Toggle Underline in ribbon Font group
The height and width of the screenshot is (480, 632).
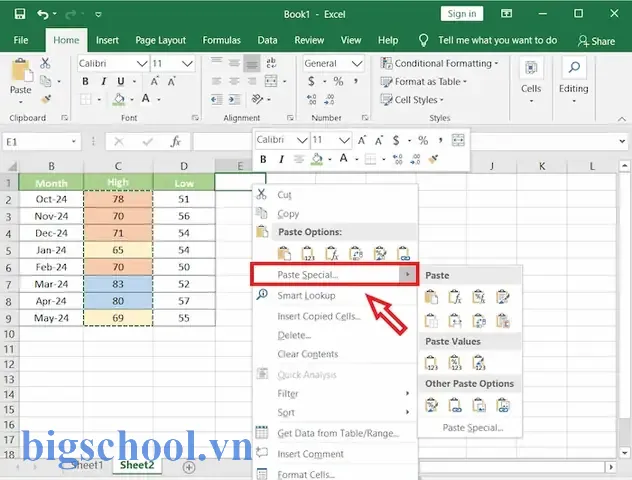[x=121, y=81]
